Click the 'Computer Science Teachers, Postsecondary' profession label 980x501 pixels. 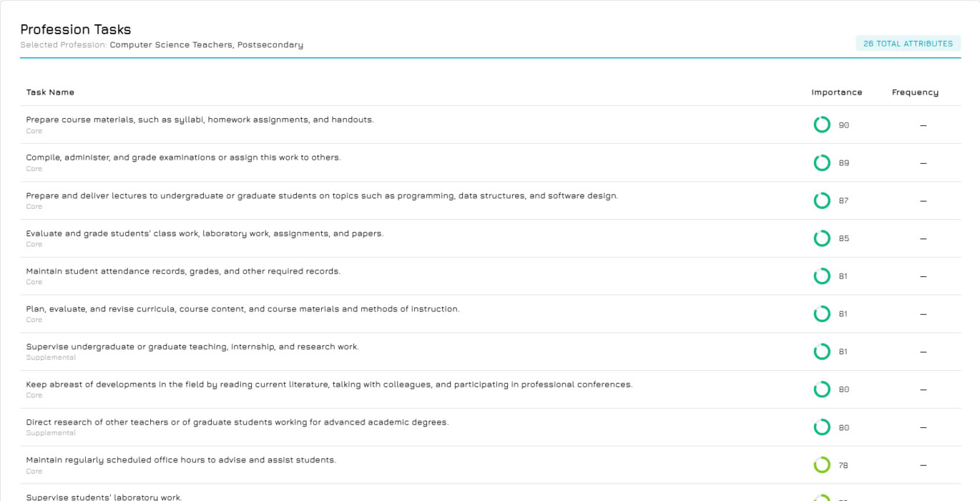click(206, 45)
